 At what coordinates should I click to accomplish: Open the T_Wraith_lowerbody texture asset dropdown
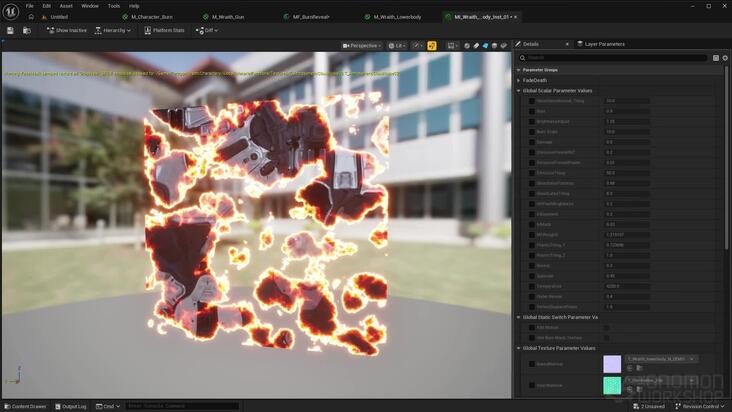[661, 359]
